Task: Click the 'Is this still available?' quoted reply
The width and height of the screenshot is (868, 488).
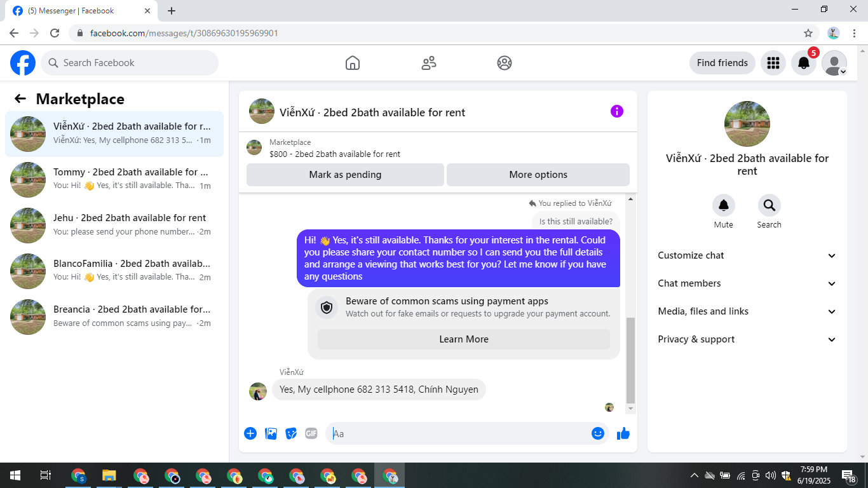Action: coord(576,222)
